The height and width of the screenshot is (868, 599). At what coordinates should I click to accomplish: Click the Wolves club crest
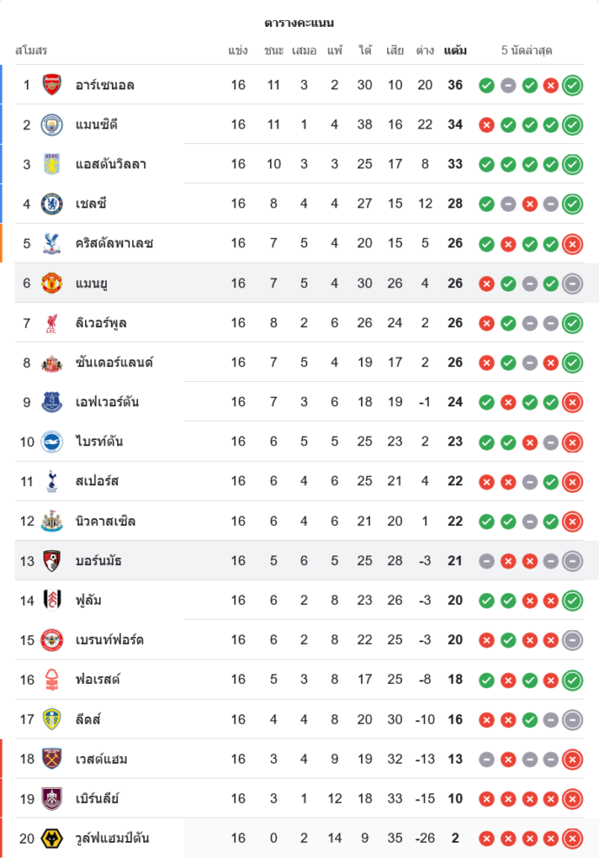coord(52,838)
